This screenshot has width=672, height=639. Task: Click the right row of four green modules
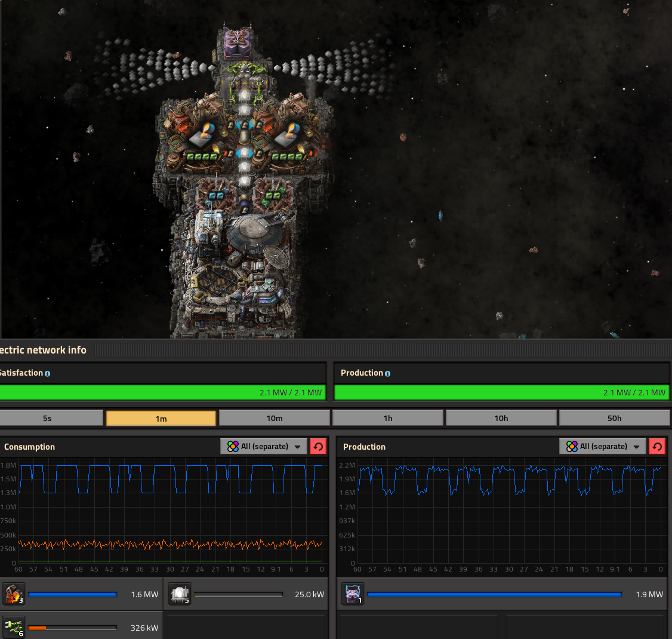286,157
